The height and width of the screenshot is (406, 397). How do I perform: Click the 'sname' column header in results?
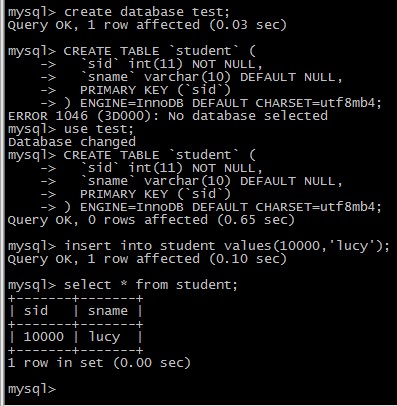pyautogui.click(x=108, y=311)
